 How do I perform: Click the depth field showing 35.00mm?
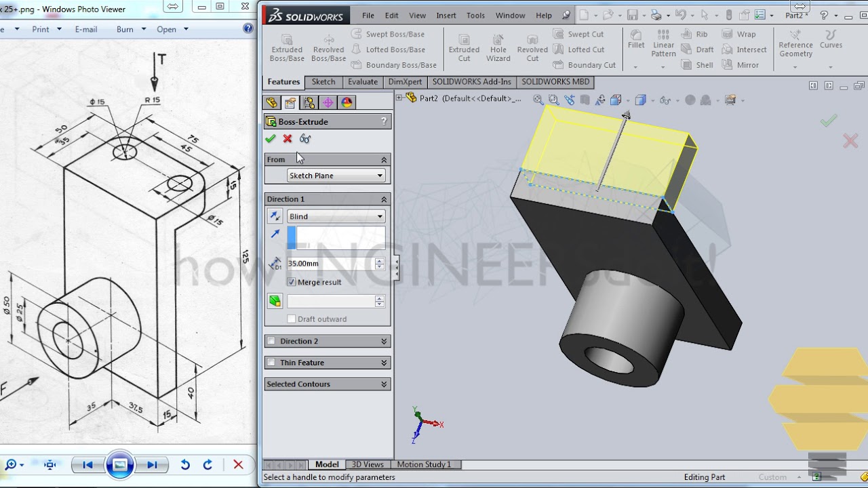click(330, 264)
